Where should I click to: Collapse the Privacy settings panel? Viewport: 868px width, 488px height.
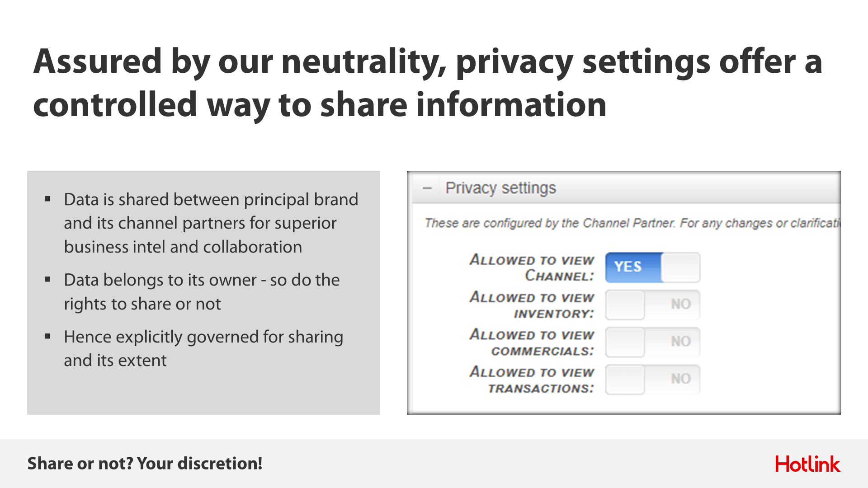click(x=427, y=188)
